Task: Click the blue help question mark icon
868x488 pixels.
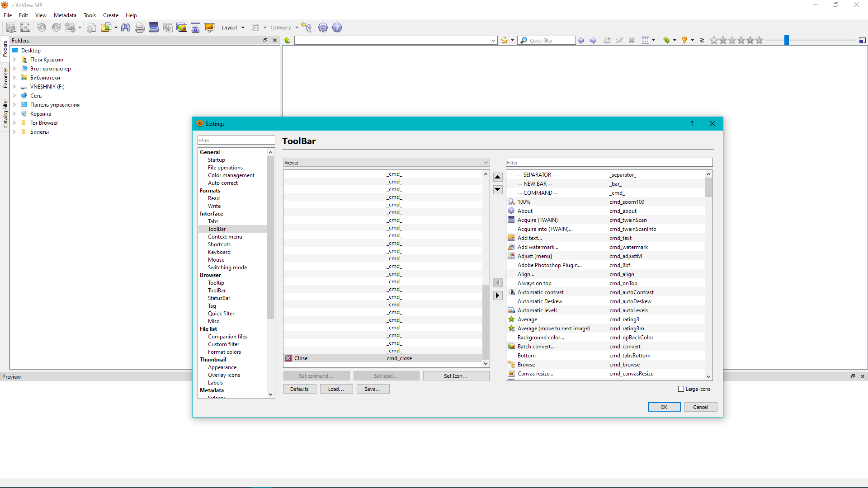Action: pyautogui.click(x=337, y=28)
